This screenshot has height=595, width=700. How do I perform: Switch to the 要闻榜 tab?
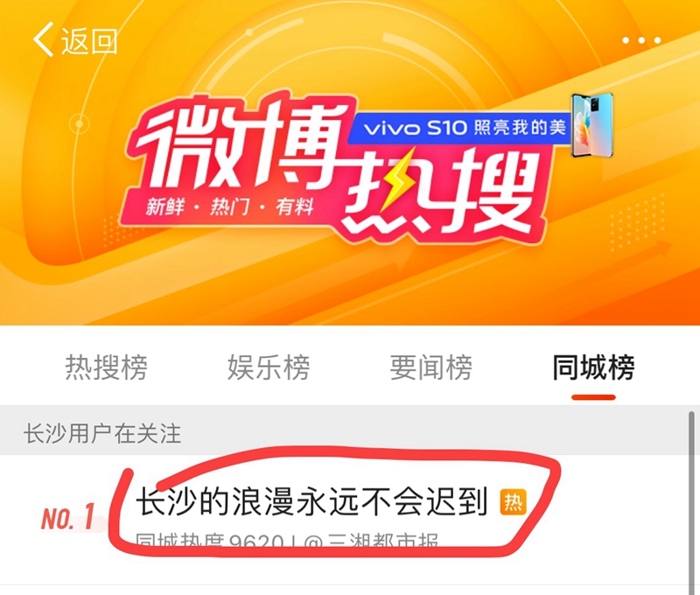pos(430,367)
